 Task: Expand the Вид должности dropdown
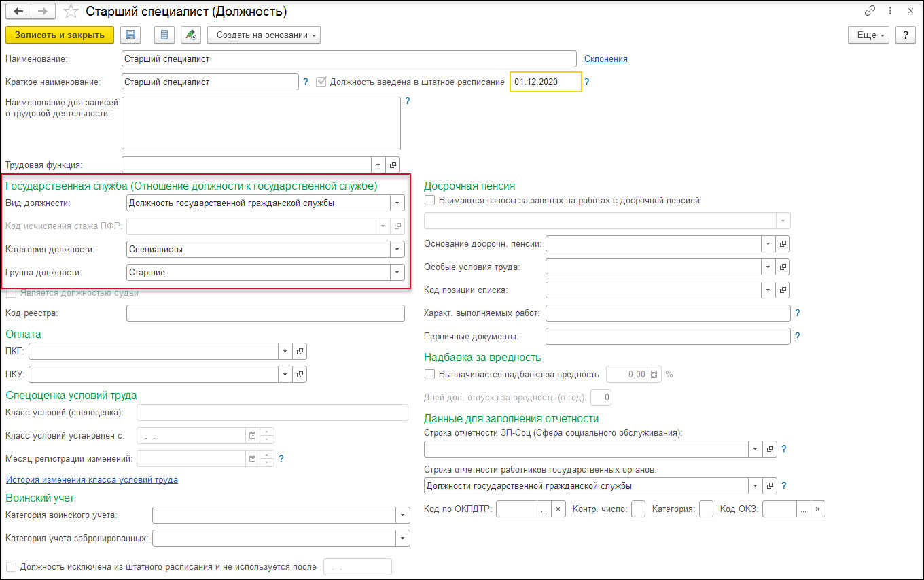point(397,203)
